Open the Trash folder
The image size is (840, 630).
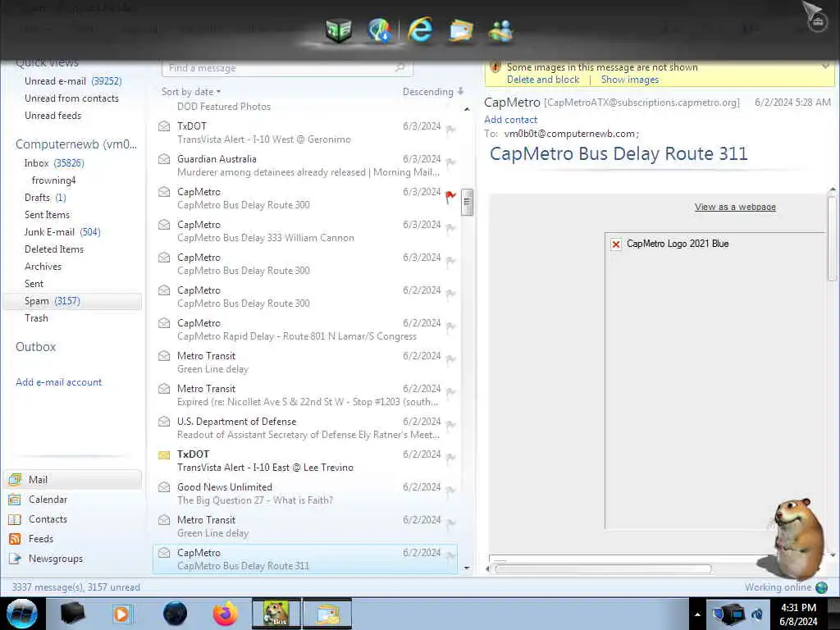pyautogui.click(x=36, y=318)
